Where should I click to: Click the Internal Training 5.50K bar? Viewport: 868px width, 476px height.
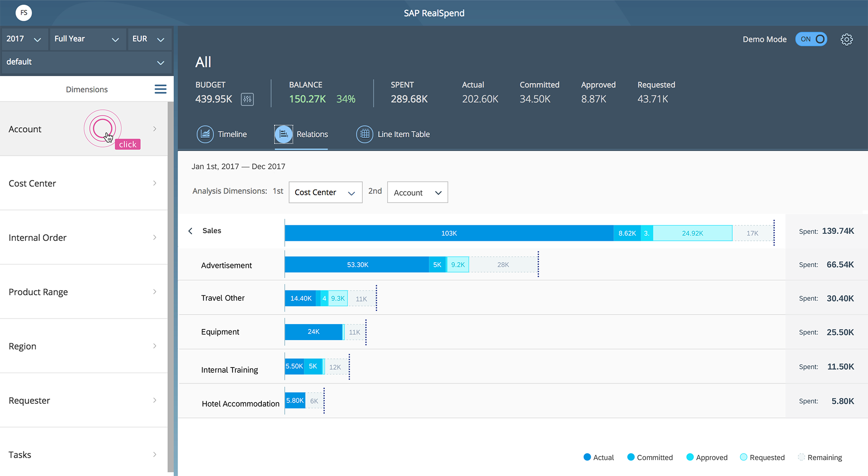pyautogui.click(x=294, y=366)
